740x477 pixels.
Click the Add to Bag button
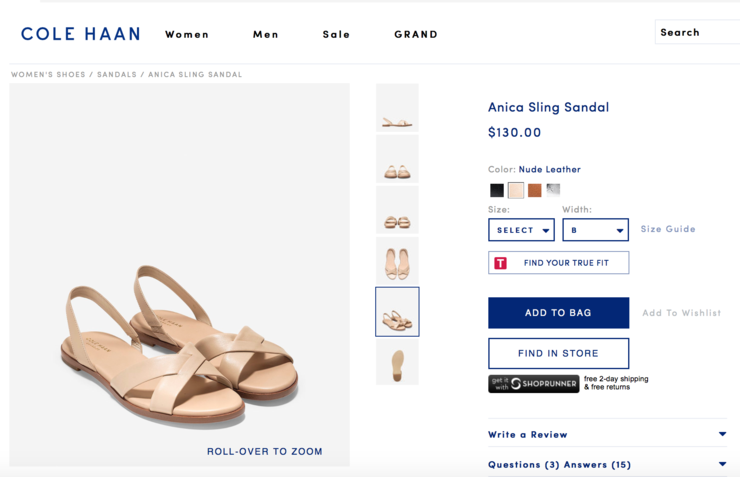coord(558,313)
